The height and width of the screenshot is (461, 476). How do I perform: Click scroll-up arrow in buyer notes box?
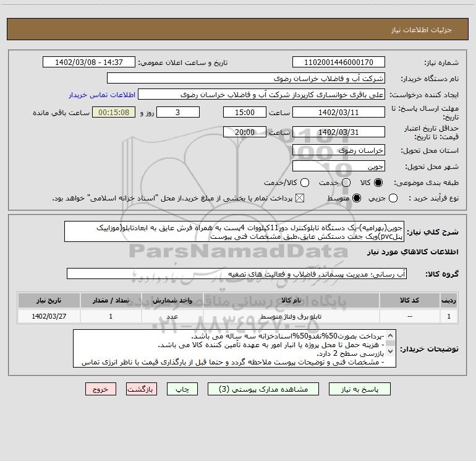point(391,335)
